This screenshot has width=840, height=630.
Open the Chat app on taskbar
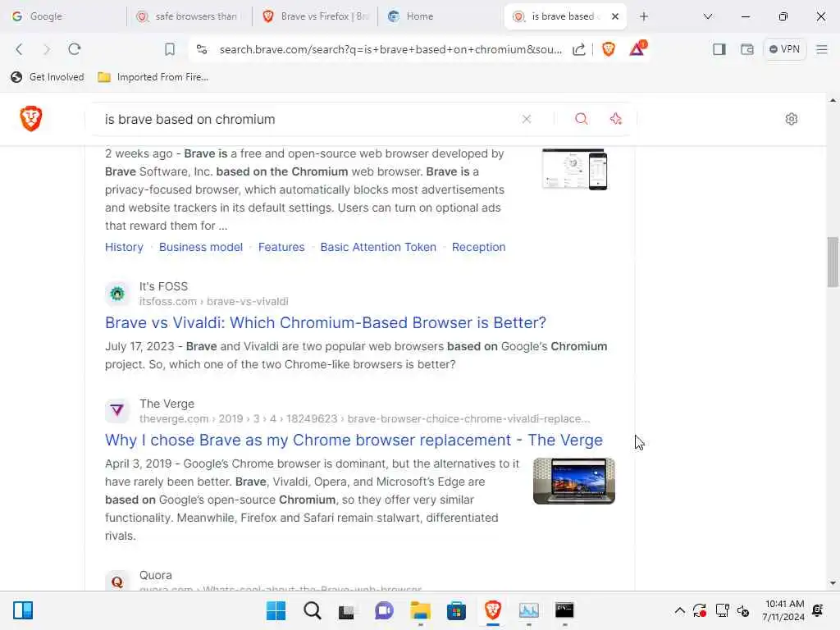coord(384,610)
